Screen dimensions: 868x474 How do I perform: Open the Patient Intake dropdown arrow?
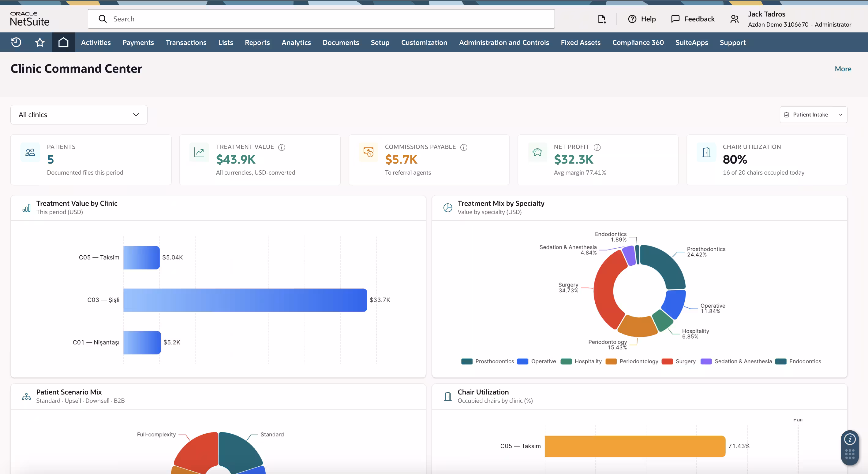tap(841, 115)
